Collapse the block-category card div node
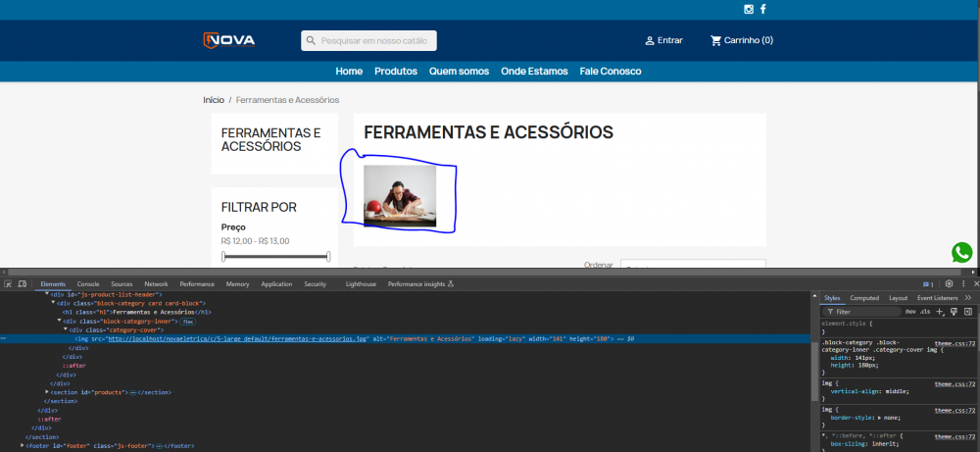Viewport: 980px width, 452px height. (x=53, y=303)
